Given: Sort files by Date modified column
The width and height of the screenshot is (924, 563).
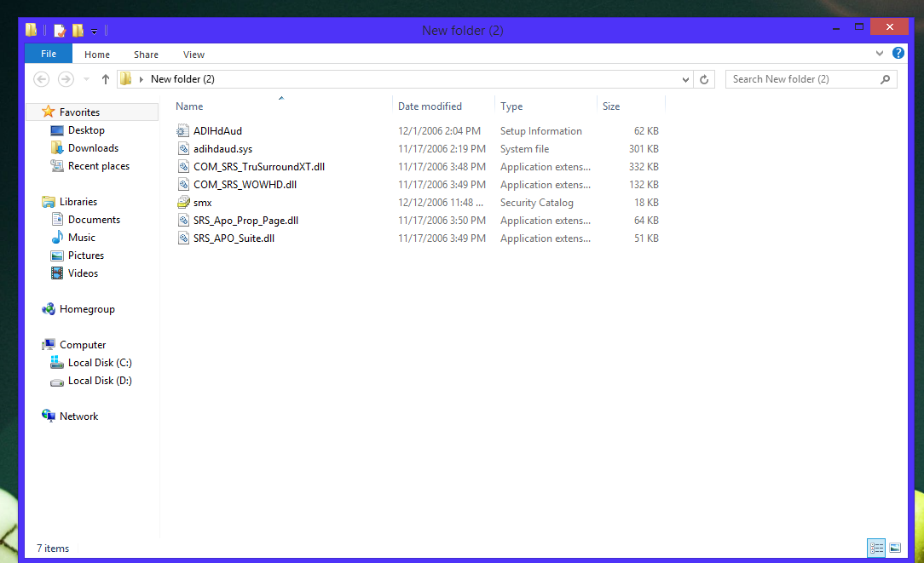Looking at the screenshot, I should pyautogui.click(x=430, y=106).
